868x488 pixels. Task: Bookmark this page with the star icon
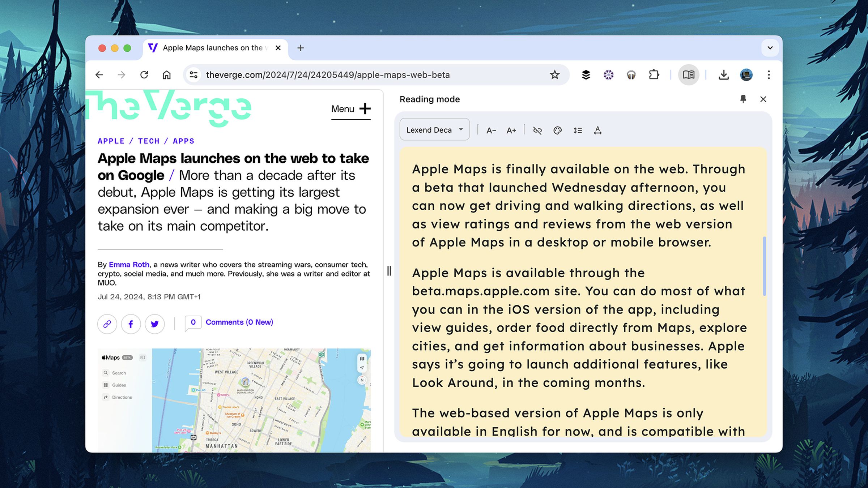[x=554, y=75]
